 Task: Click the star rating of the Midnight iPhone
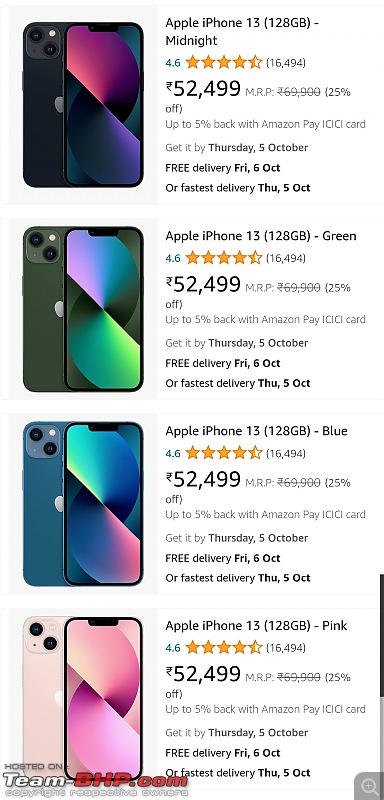(224, 63)
